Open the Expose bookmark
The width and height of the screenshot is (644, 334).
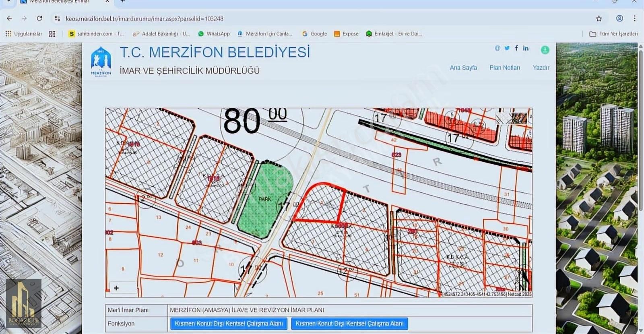pyautogui.click(x=346, y=34)
